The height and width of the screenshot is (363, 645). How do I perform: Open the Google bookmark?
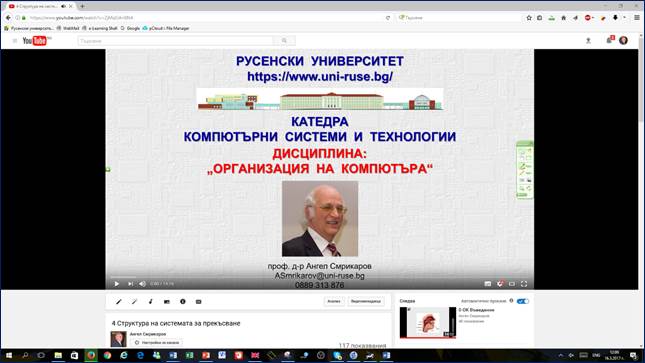click(130, 28)
